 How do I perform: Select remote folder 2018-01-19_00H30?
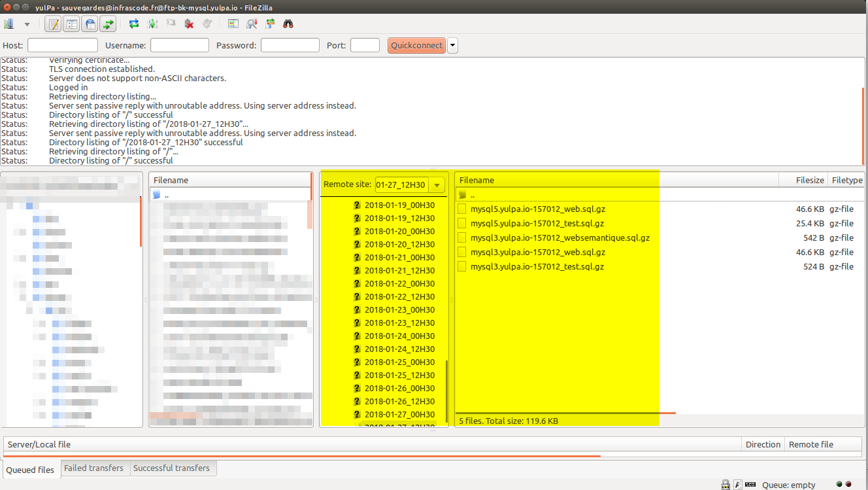point(399,205)
